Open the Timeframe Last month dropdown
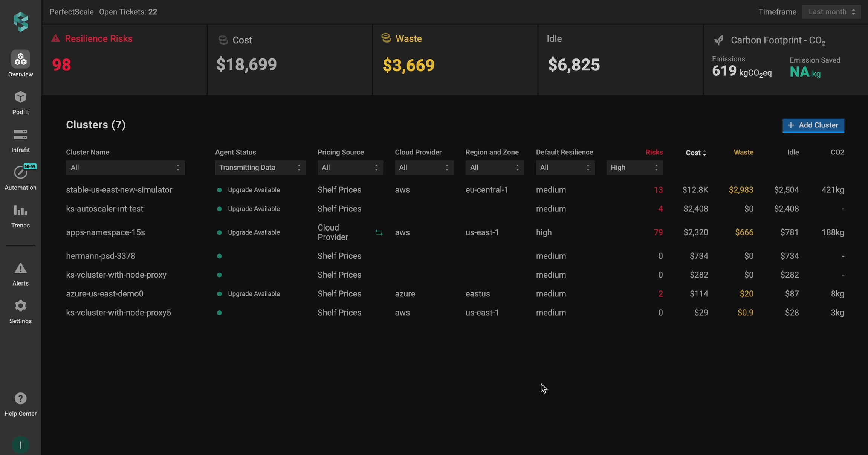 coord(831,12)
